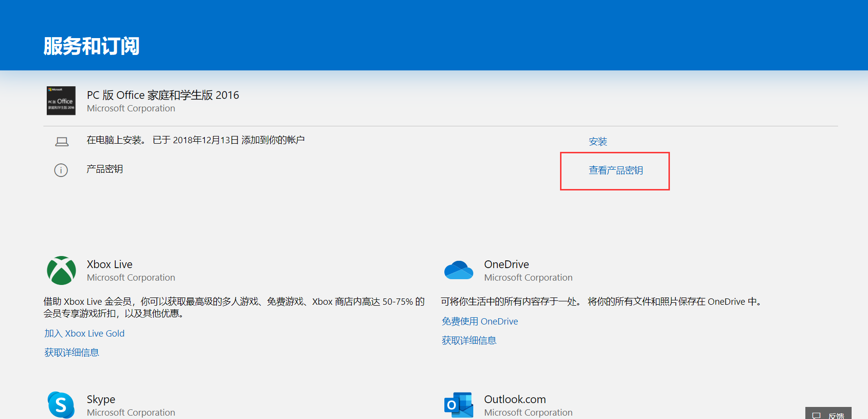Click the 安装 install link
Image resolution: width=868 pixels, height=419 pixels.
(598, 142)
